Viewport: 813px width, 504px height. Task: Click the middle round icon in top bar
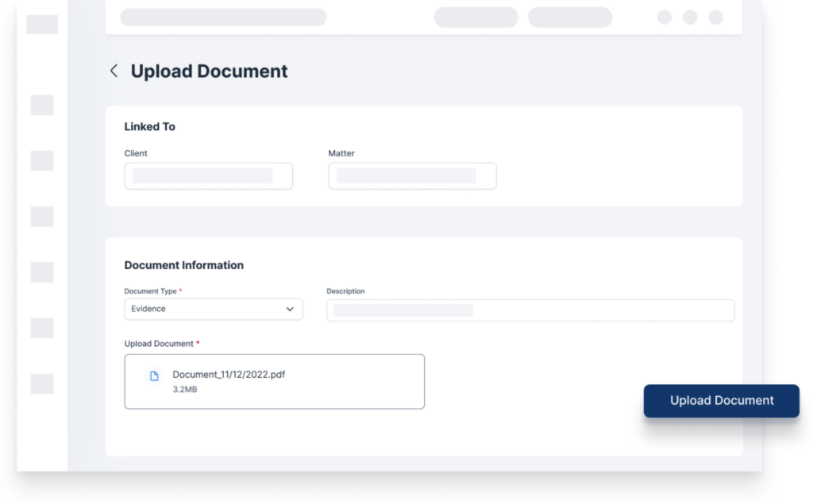690,17
